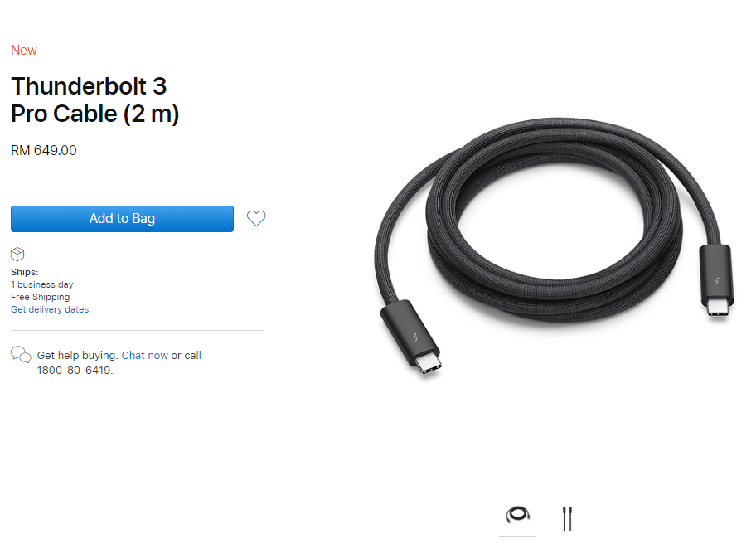Open the Get delivery dates link
Viewport: 756px width, 558px height.
click(x=50, y=309)
